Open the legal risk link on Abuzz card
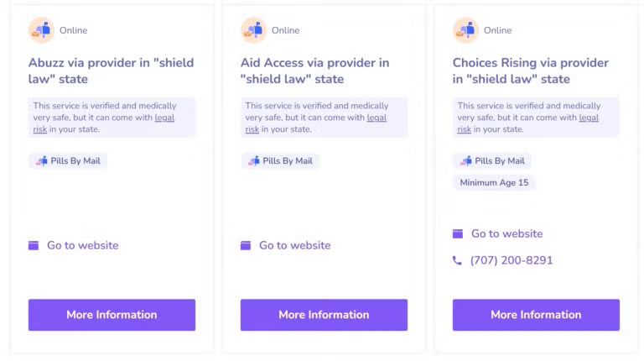 (x=164, y=118)
